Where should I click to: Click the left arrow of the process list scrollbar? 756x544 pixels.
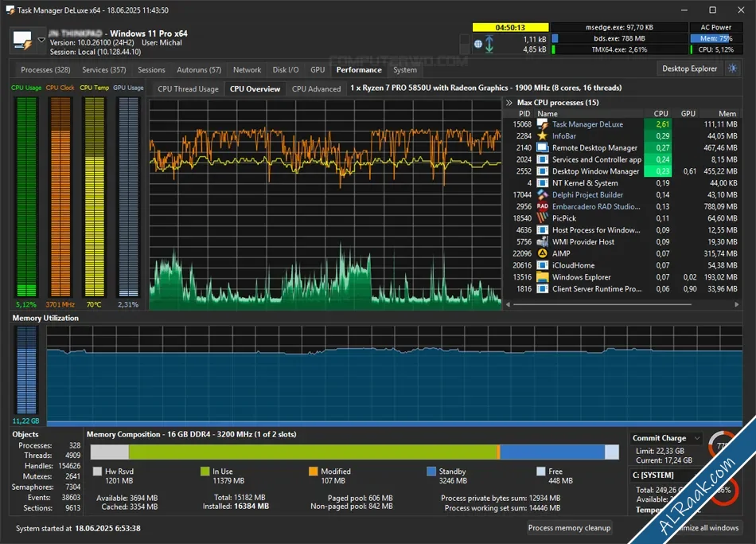point(508,304)
